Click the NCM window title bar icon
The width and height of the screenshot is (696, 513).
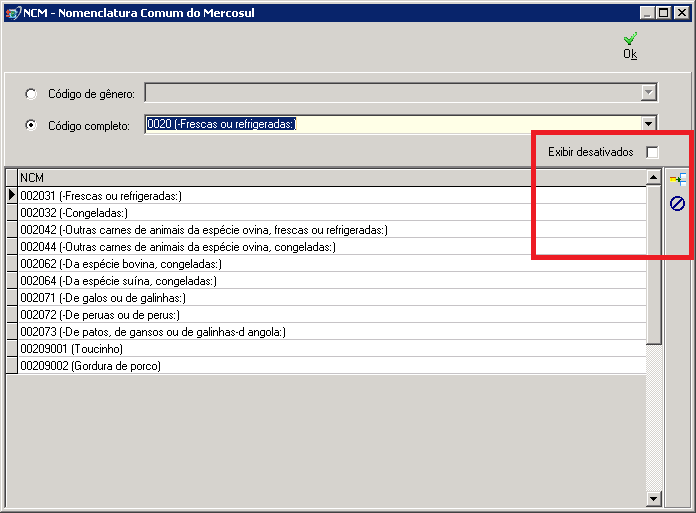pyautogui.click(x=12, y=13)
